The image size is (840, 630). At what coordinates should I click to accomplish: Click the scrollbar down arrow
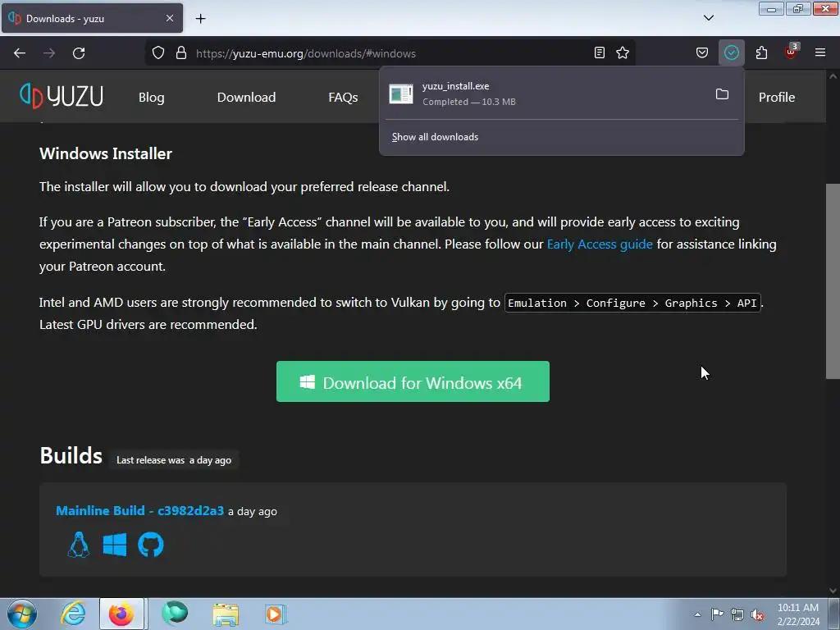pos(833,591)
